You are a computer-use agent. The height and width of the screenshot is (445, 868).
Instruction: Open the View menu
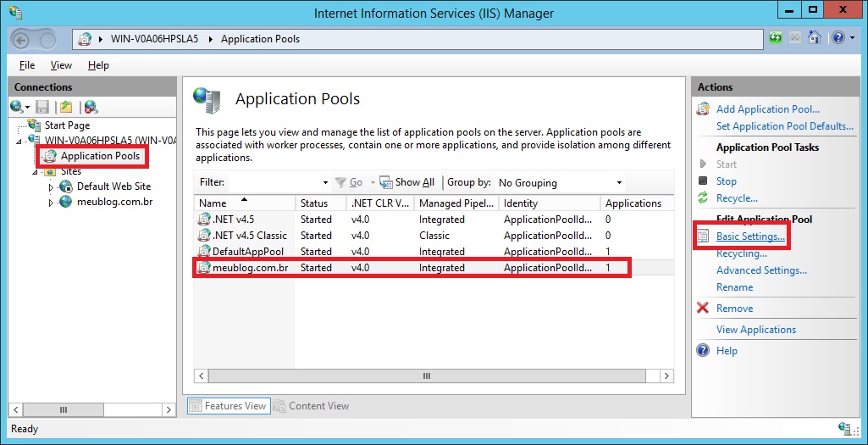click(x=61, y=65)
